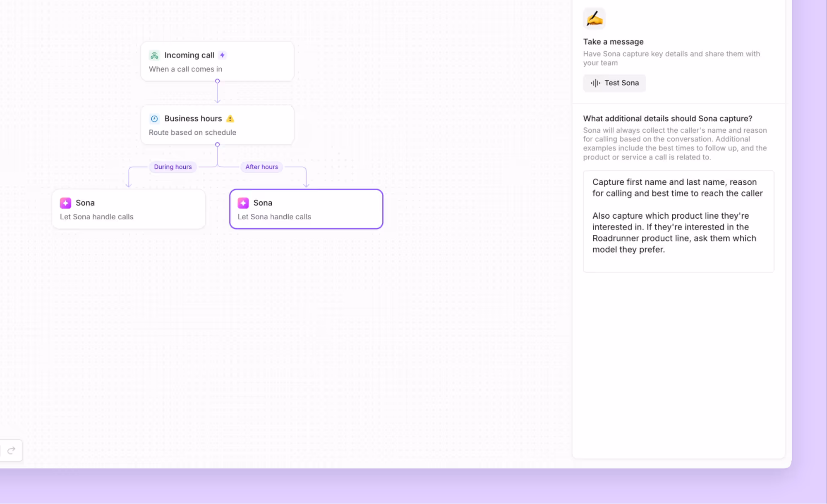Click the connector dot under Incoming call

click(217, 81)
